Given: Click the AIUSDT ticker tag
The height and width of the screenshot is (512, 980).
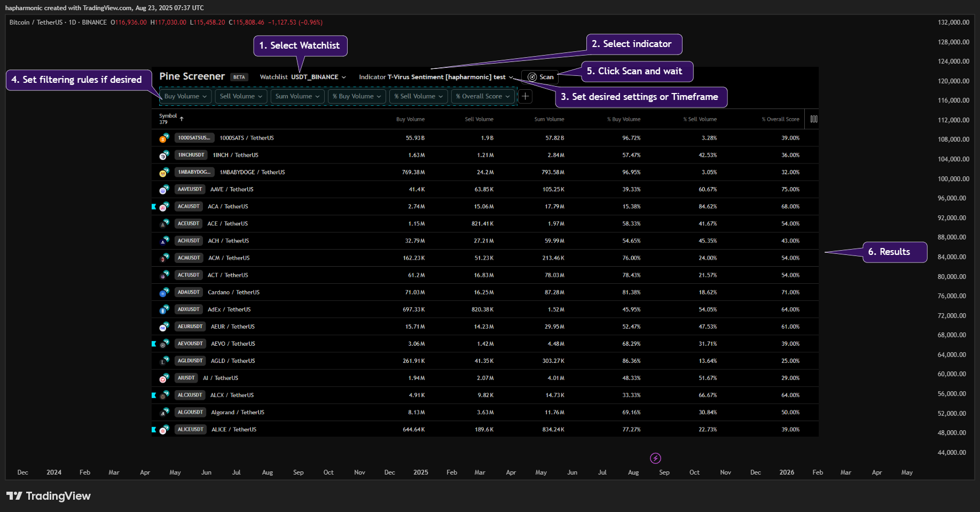Looking at the screenshot, I should [186, 377].
